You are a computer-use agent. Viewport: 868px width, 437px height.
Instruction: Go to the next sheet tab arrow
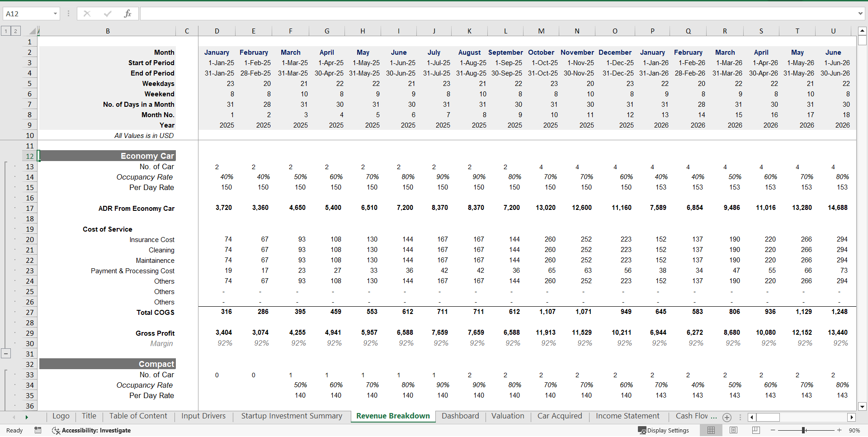(27, 417)
